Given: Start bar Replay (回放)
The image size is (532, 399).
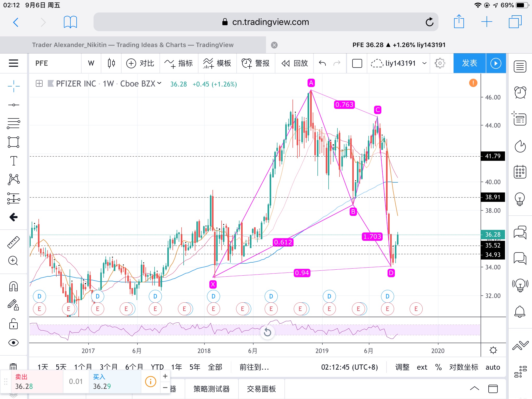Looking at the screenshot, I should (295, 63).
